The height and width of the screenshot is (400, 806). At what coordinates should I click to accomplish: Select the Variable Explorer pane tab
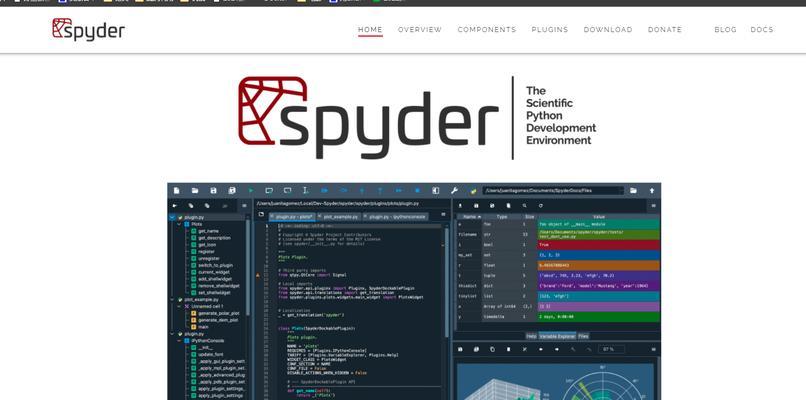click(x=557, y=336)
